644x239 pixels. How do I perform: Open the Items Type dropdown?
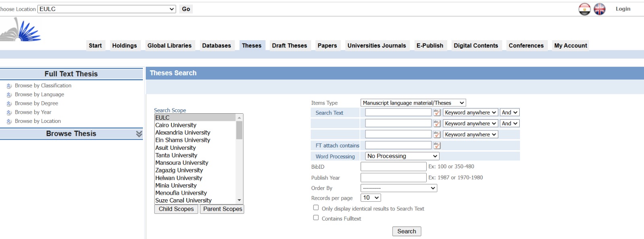[x=413, y=103]
